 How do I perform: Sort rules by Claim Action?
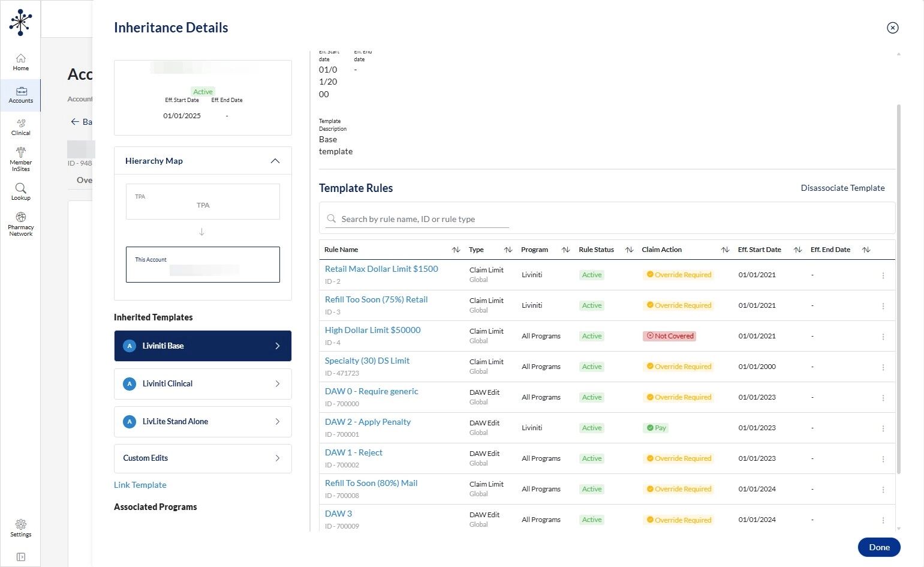tap(725, 250)
